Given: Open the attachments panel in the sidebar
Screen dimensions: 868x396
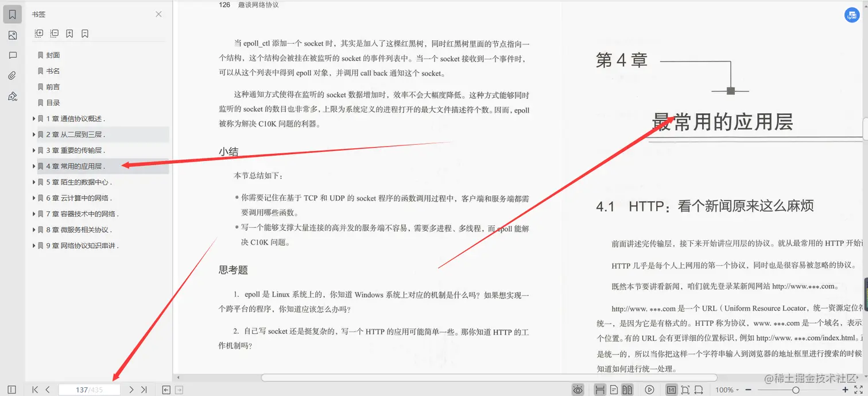Looking at the screenshot, I should click(x=13, y=75).
